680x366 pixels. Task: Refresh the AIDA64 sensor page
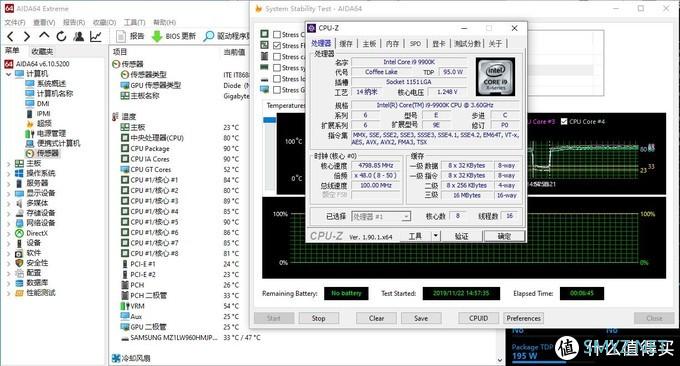tap(61, 36)
